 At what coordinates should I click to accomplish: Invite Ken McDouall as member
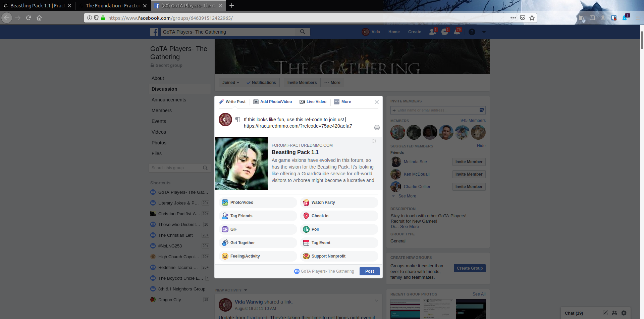[x=469, y=174]
